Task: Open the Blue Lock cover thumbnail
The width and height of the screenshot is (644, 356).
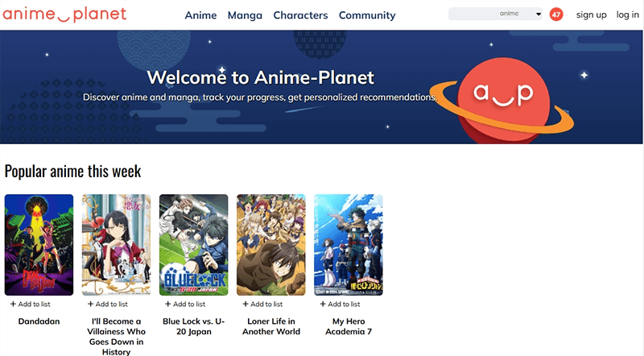Action: 193,245
